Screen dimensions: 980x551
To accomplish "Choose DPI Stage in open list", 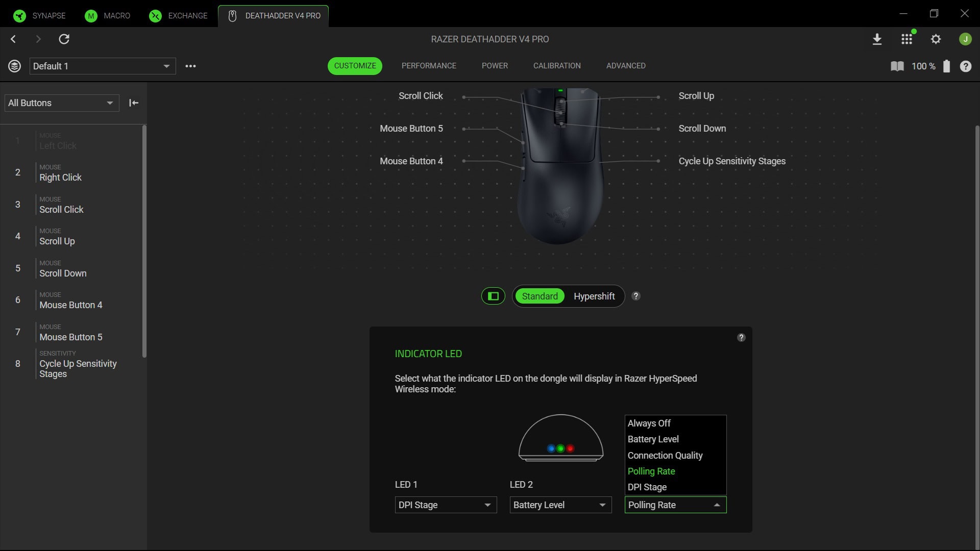I will pos(675,487).
